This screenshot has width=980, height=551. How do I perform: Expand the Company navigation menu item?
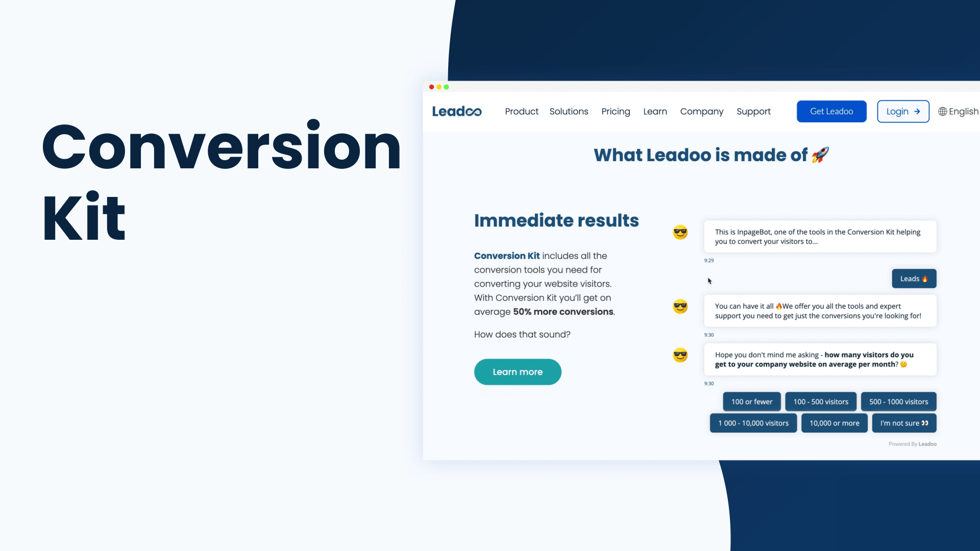701,111
